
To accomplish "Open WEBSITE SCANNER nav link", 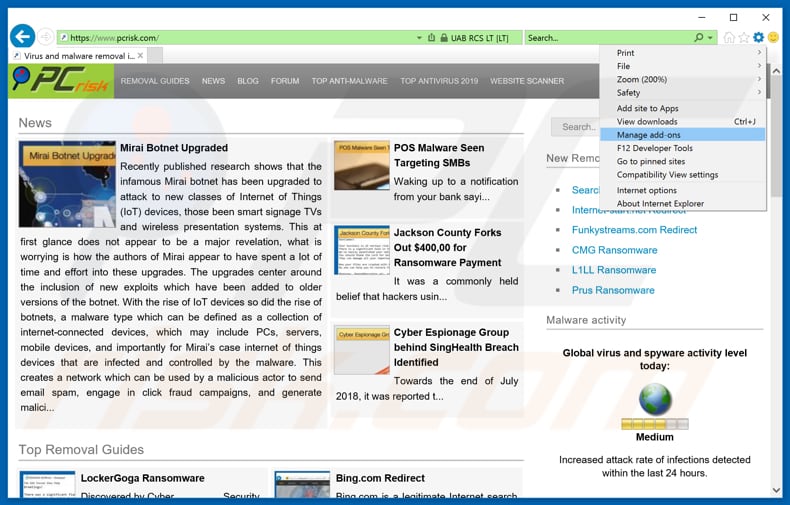I will tap(527, 81).
